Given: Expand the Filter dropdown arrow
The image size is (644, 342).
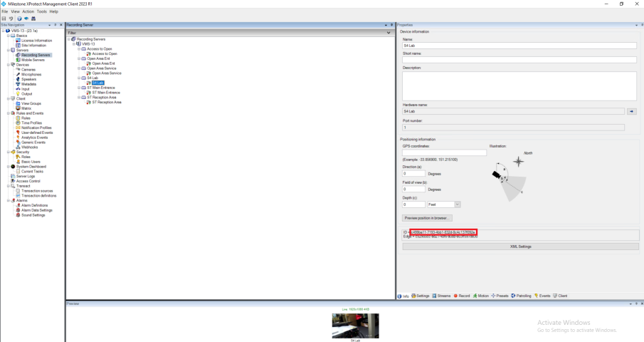Looking at the screenshot, I should [388, 33].
